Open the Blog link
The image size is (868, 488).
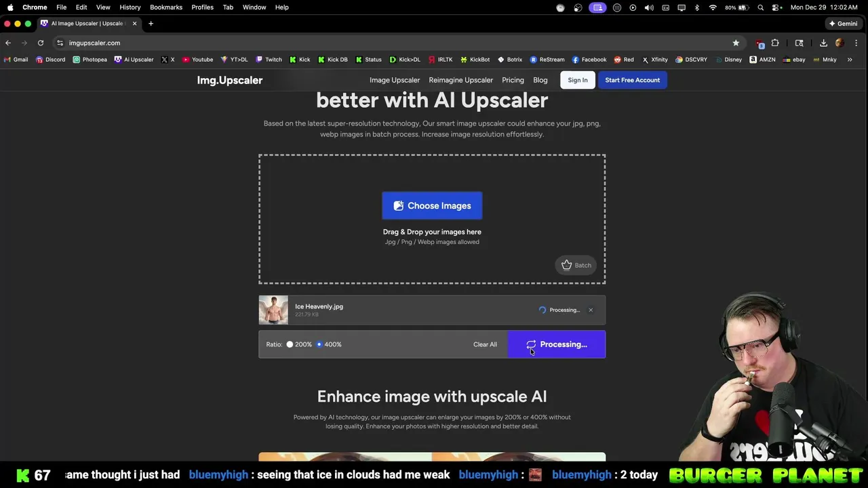540,80
